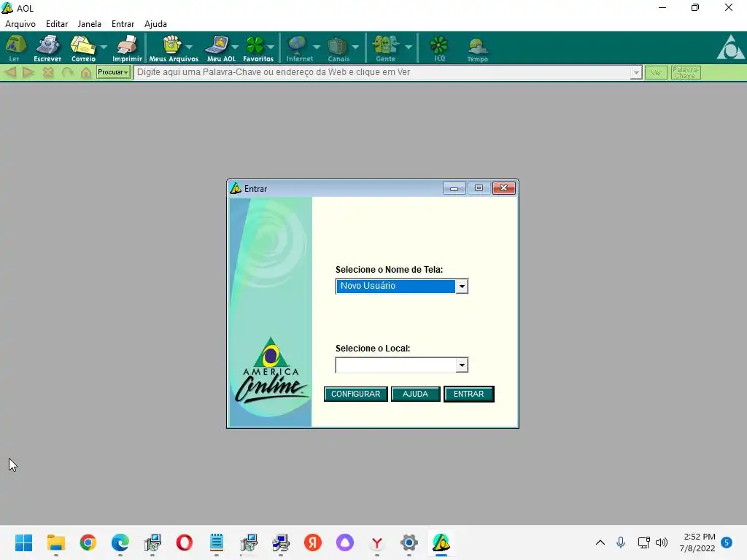The width and height of the screenshot is (747, 560).
Task: Click the AOL triangle logo at toolbar right
Action: click(730, 47)
